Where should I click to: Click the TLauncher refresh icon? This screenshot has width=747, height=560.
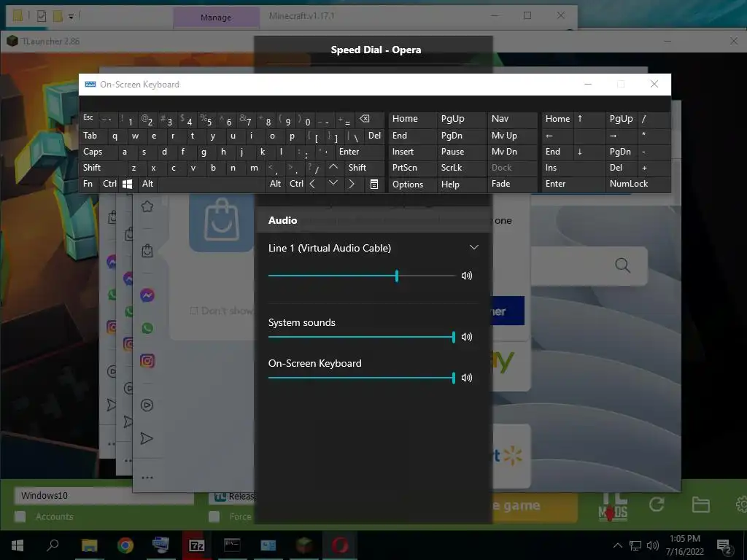coord(657,505)
